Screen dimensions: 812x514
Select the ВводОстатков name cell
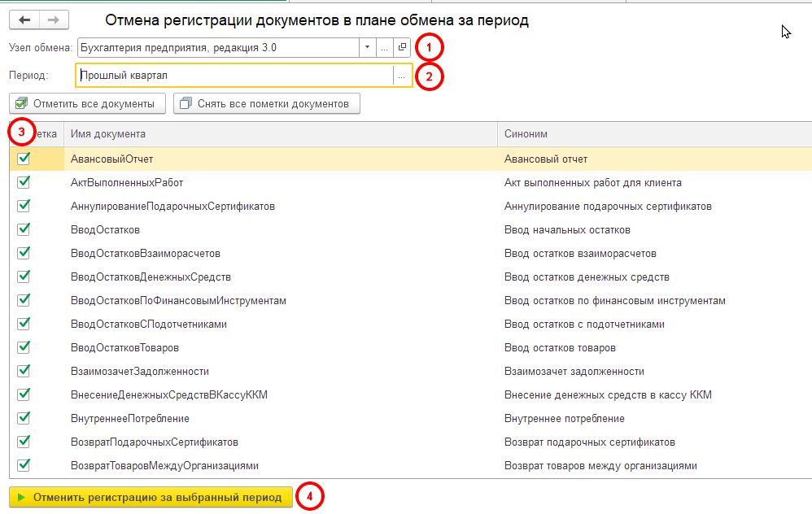point(280,230)
